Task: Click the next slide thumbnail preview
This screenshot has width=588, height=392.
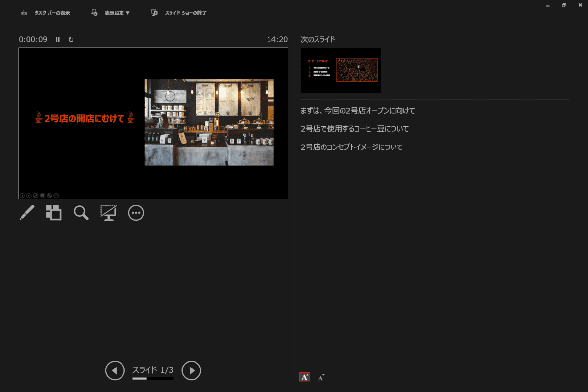Action: [341, 70]
